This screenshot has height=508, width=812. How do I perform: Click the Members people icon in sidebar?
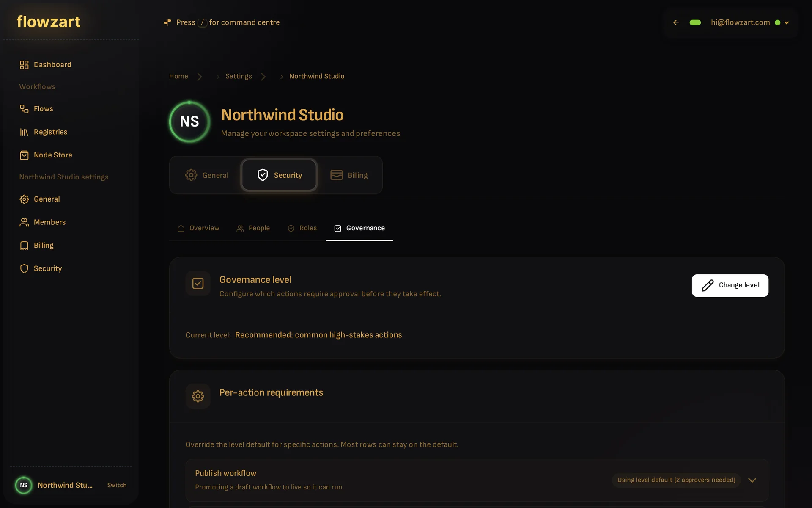[x=24, y=222]
